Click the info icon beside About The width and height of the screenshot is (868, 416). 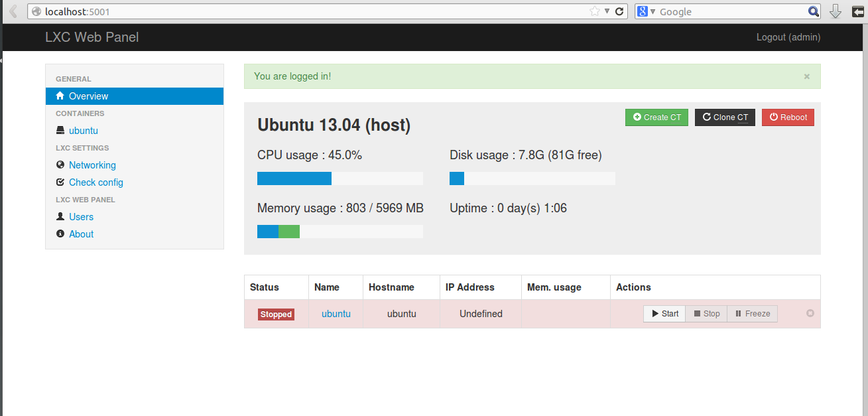[x=60, y=234]
